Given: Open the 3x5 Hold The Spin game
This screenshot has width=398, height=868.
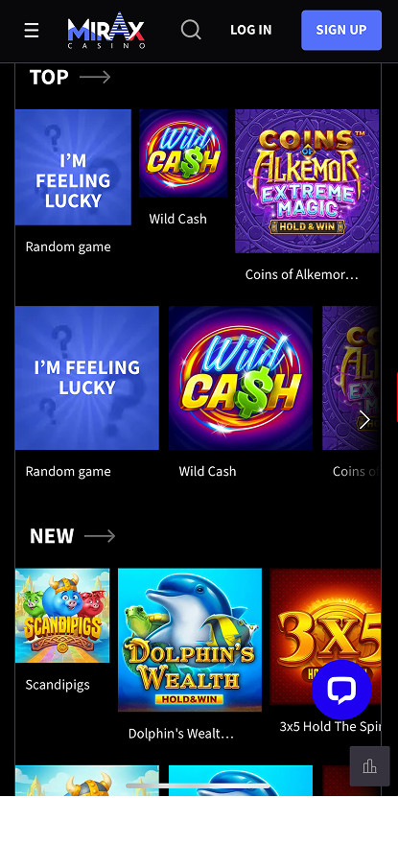Looking at the screenshot, I should [325, 636].
